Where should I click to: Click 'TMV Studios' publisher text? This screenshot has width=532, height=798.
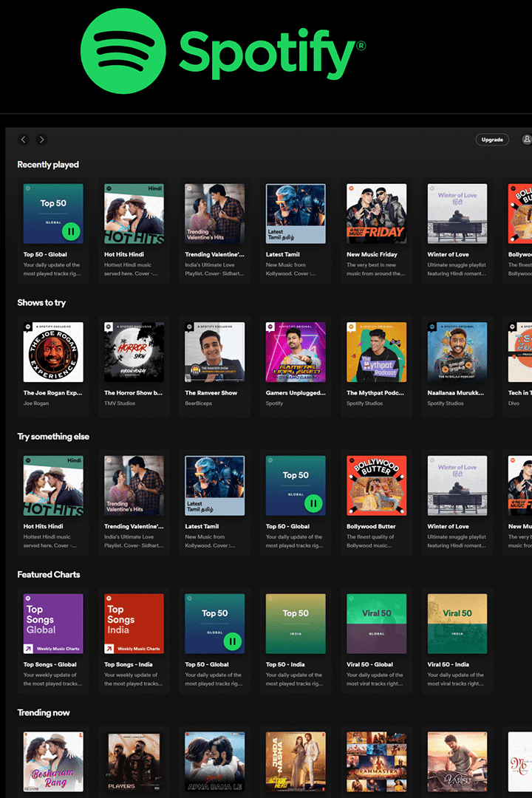120,403
